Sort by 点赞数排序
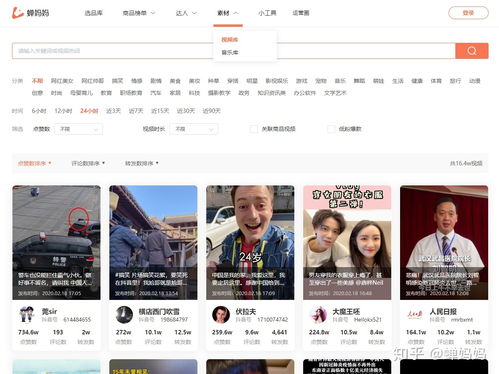Viewport: 499px width, 374px height. (34, 163)
